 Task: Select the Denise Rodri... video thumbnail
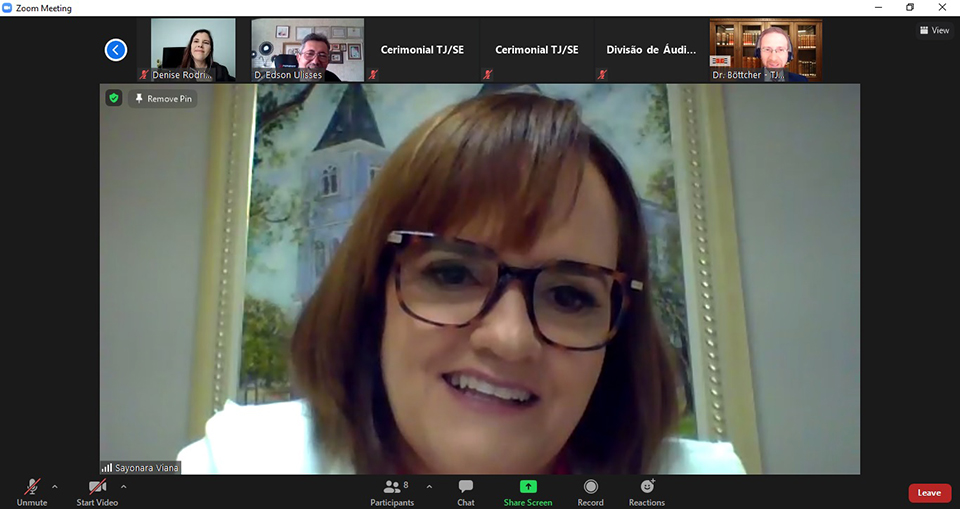193,49
